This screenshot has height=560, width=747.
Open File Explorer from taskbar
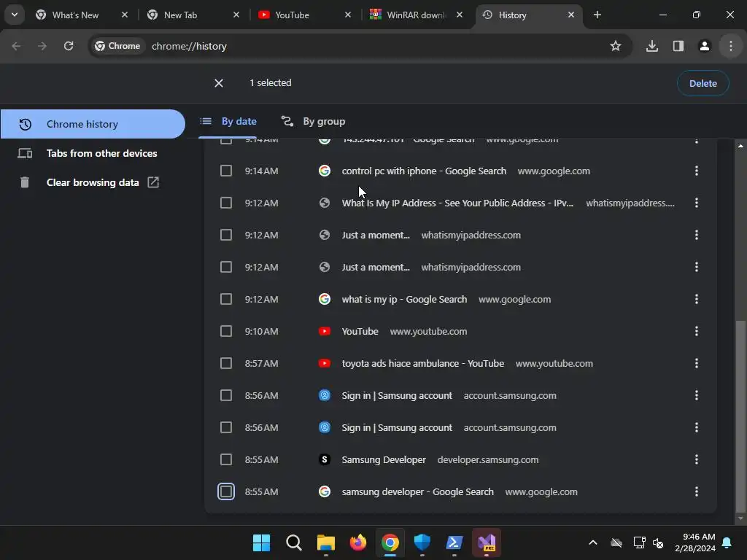pyautogui.click(x=326, y=542)
